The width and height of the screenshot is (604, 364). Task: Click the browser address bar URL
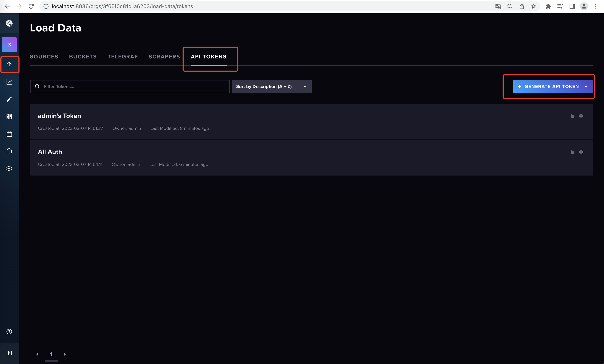122,6
